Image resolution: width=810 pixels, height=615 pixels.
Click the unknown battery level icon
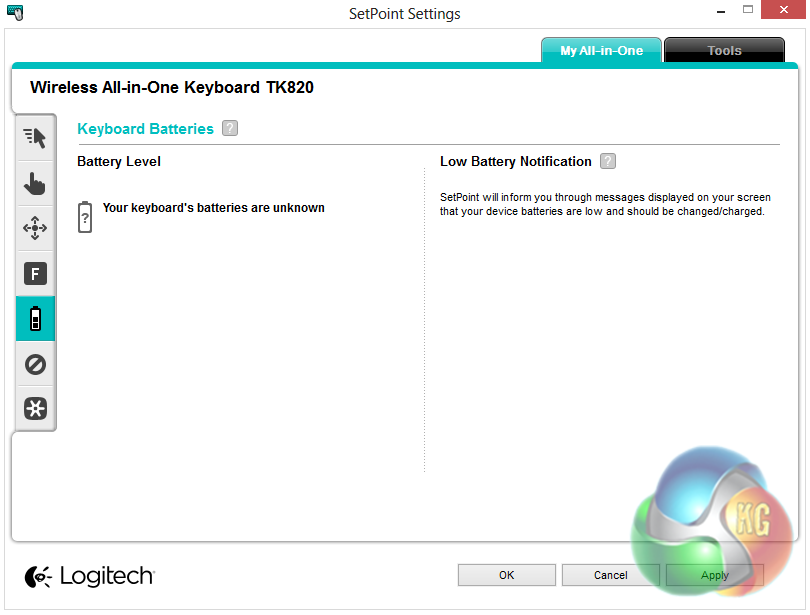click(x=85, y=217)
